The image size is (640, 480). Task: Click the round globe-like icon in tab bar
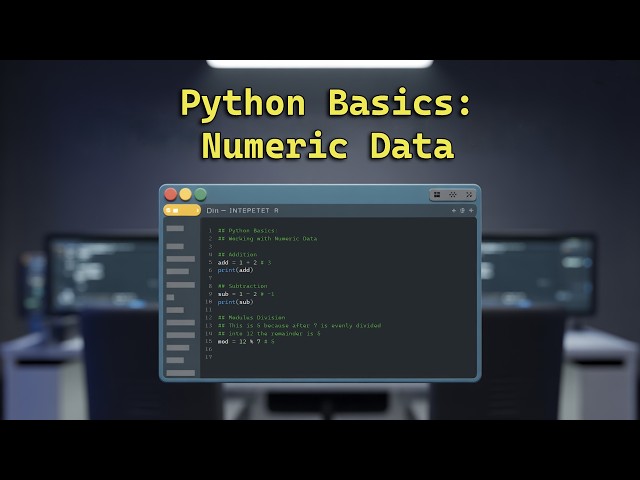462,211
